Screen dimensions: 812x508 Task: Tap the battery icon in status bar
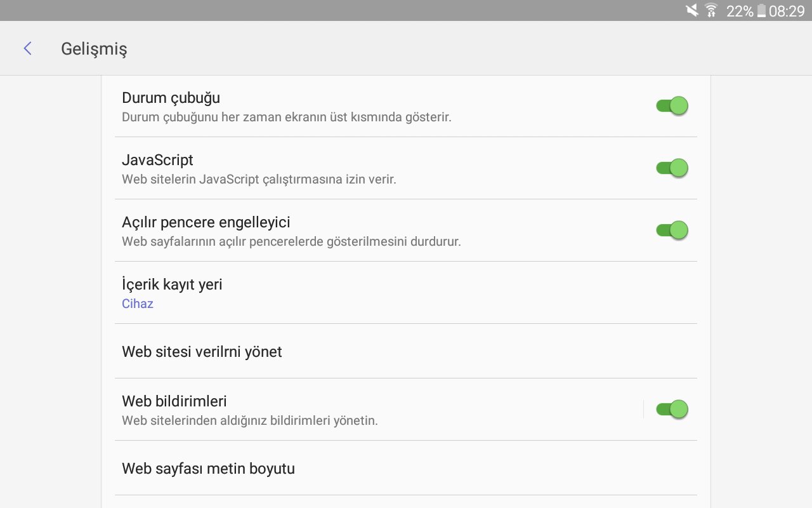point(761,11)
